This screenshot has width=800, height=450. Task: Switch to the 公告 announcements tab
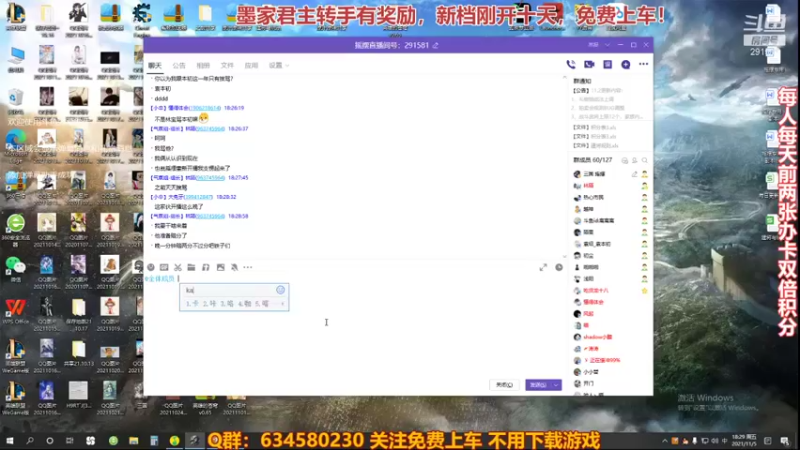pyautogui.click(x=179, y=65)
